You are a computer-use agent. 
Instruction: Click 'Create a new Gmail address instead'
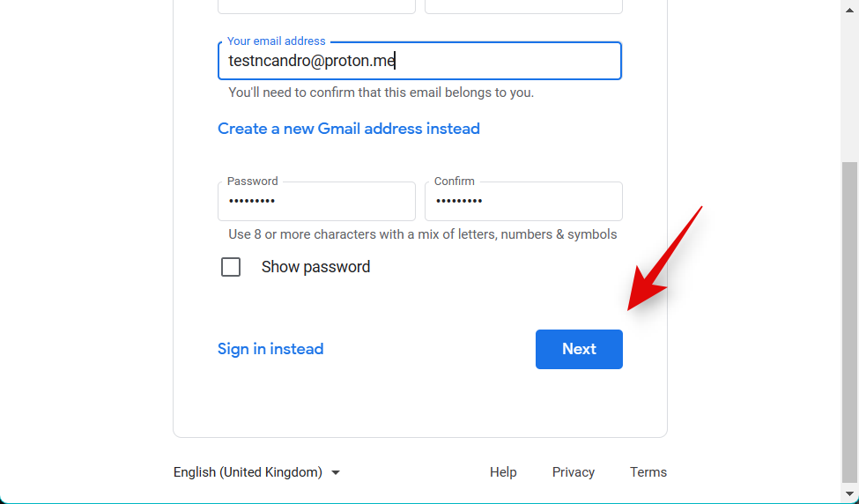349,129
